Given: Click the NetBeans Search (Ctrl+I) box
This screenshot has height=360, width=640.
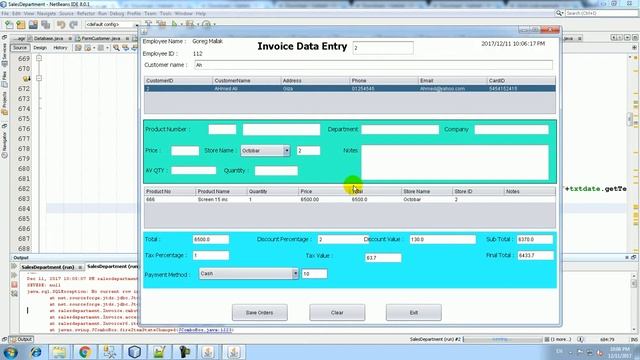Looking at the screenshot, I should (601, 13).
